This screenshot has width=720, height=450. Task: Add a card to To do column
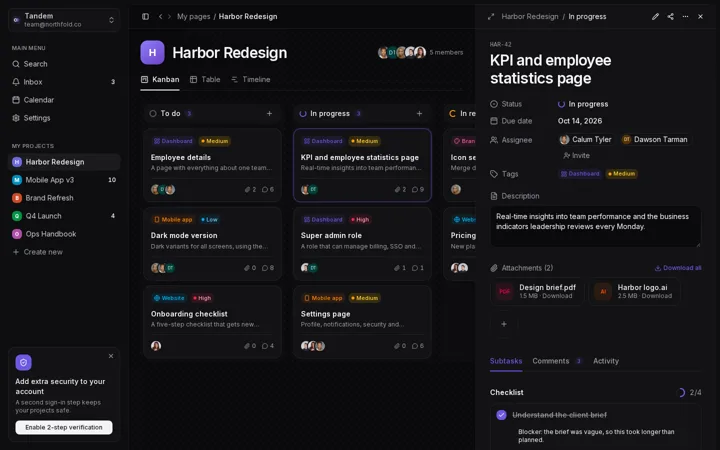[270, 113]
